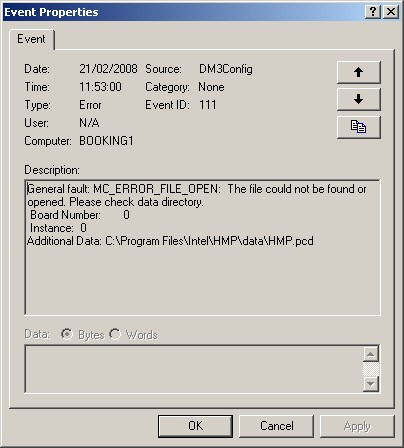Click the Cancel button
This screenshot has width=404, height=448.
pos(277,426)
